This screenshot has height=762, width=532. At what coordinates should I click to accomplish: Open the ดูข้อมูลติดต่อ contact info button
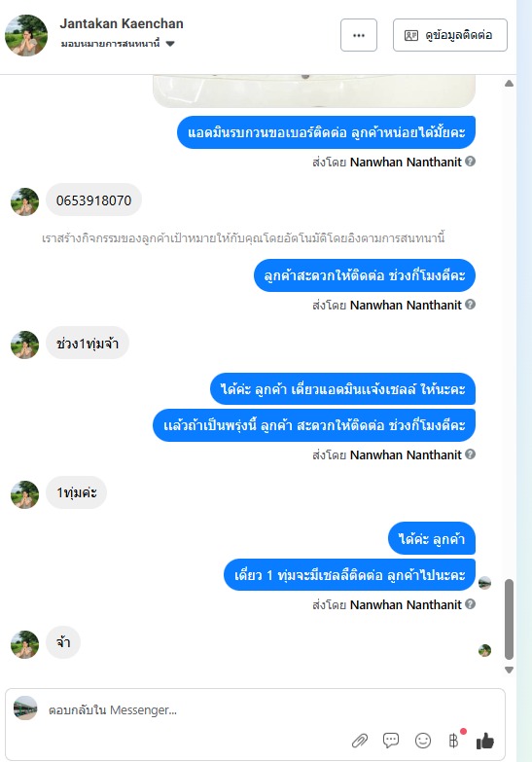pos(450,35)
